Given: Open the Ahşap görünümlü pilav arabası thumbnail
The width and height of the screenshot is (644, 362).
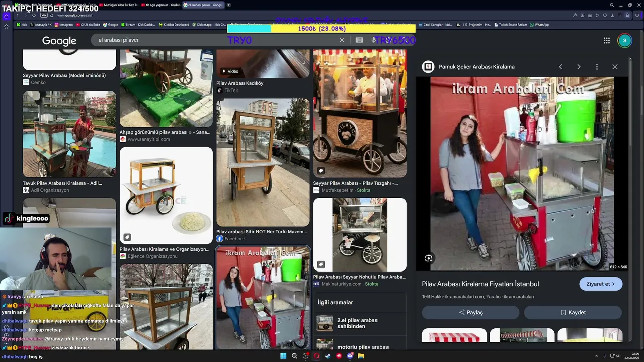Looking at the screenshot, I should pyautogui.click(x=166, y=88).
